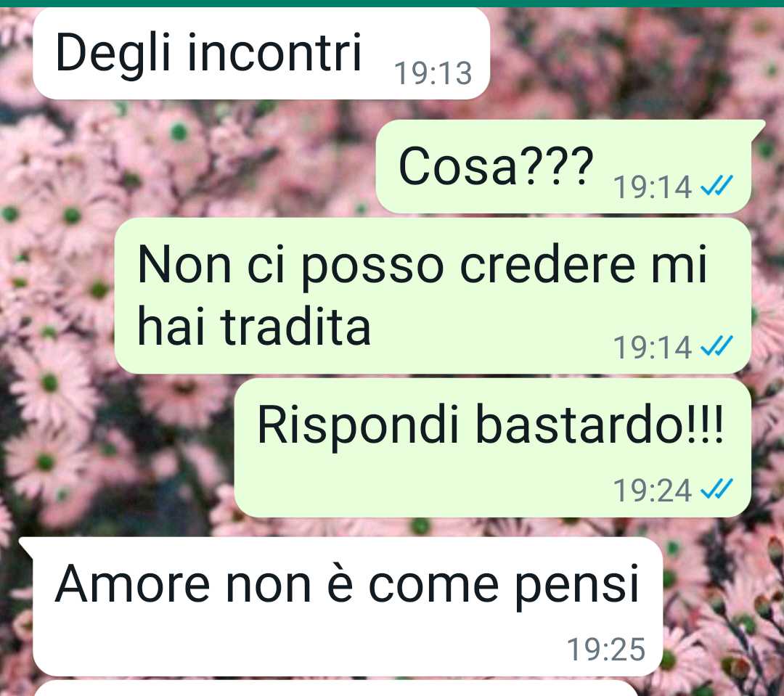This screenshot has height=696, width=784.
Task: Click the word "Amore" in white bubble
Action: [x=133, y=584]
